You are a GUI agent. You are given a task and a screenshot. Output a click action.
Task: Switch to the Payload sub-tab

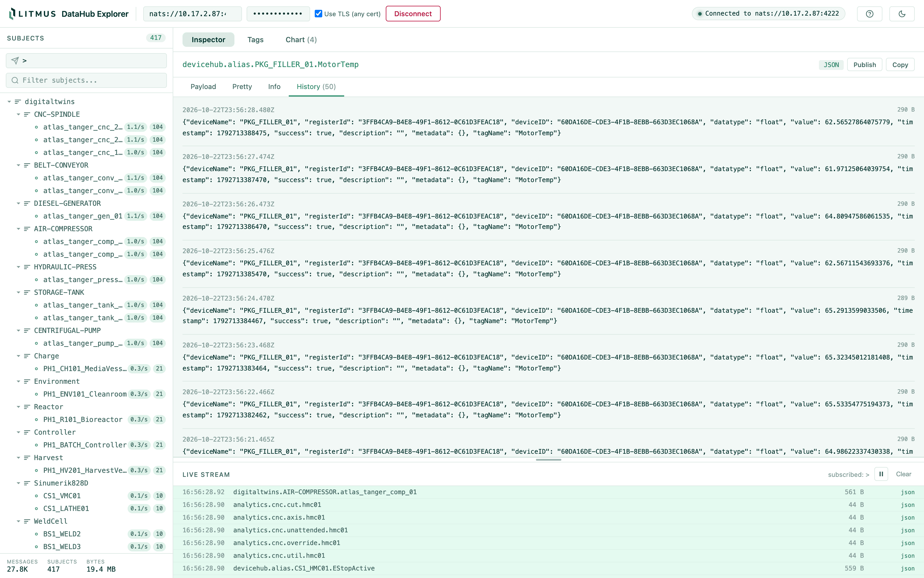click(203, 87)
